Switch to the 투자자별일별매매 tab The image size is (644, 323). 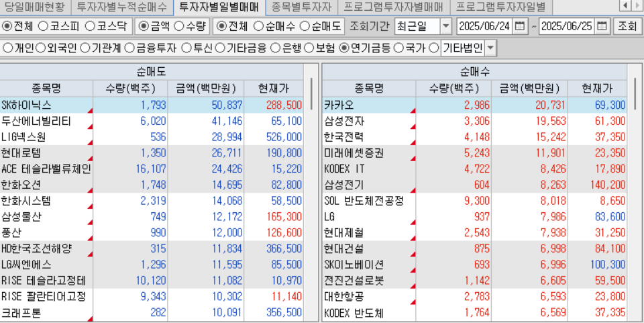(x=219, y=7)
